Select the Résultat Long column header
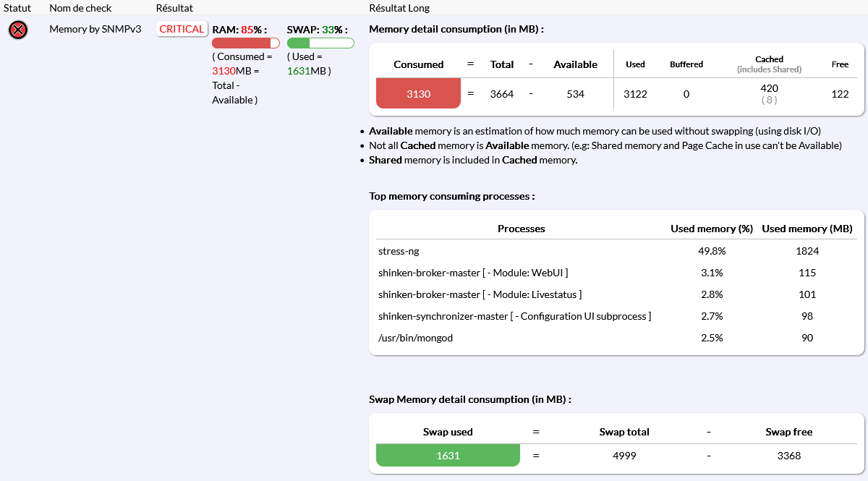 point(399,8)
